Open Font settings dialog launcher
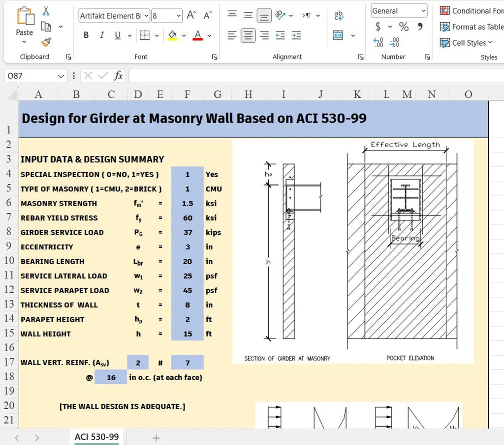The image size is (504, 445). click(x=215, y=57)
